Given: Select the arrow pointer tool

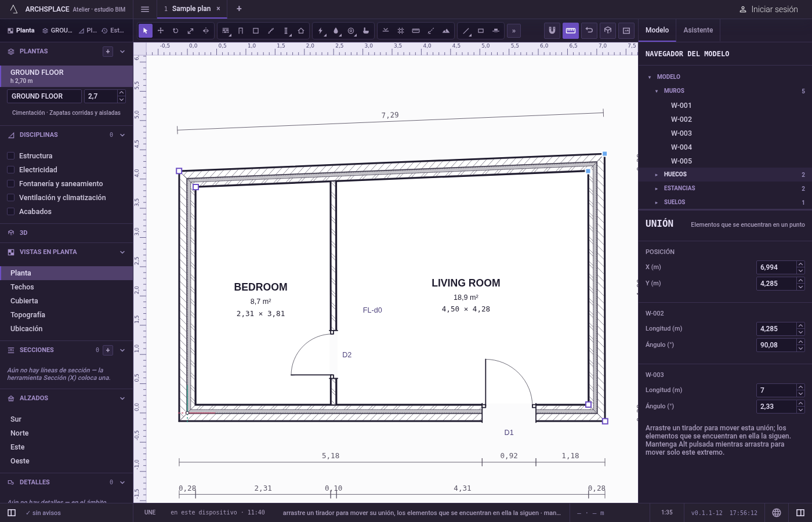Looking at the screenshot, I should click(146, 31).
